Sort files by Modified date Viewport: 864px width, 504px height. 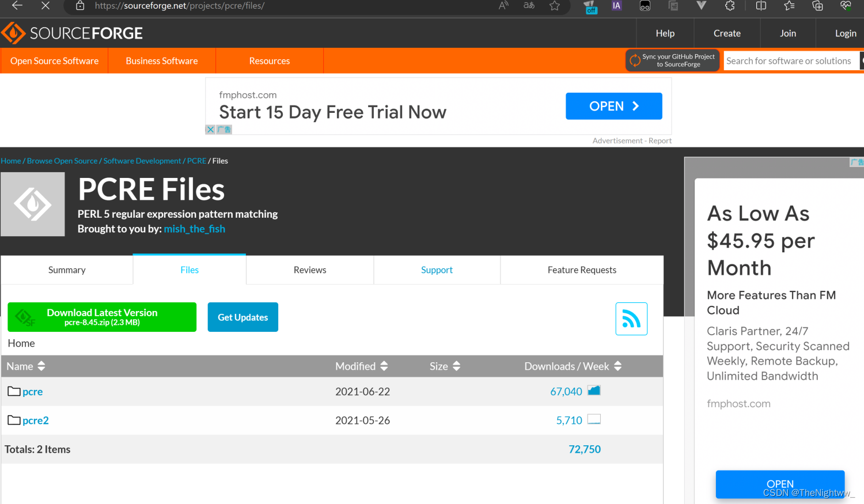pos(362,366)
